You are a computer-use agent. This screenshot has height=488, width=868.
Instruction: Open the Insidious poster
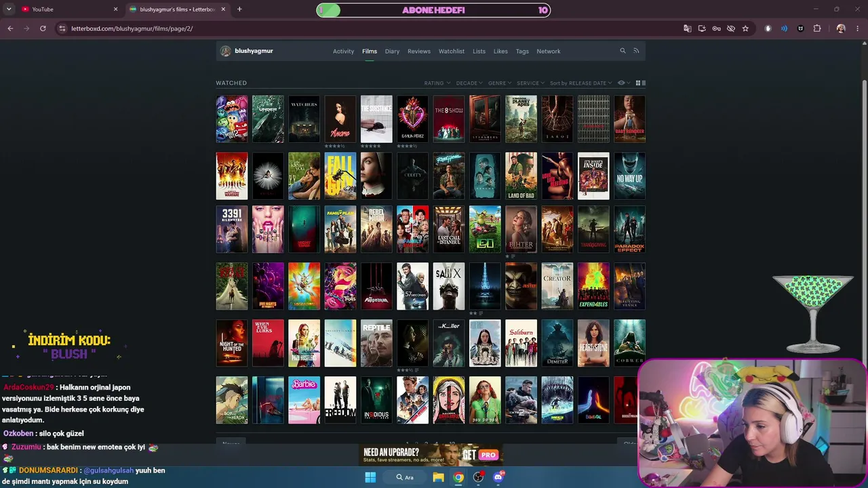click(376, 401)
